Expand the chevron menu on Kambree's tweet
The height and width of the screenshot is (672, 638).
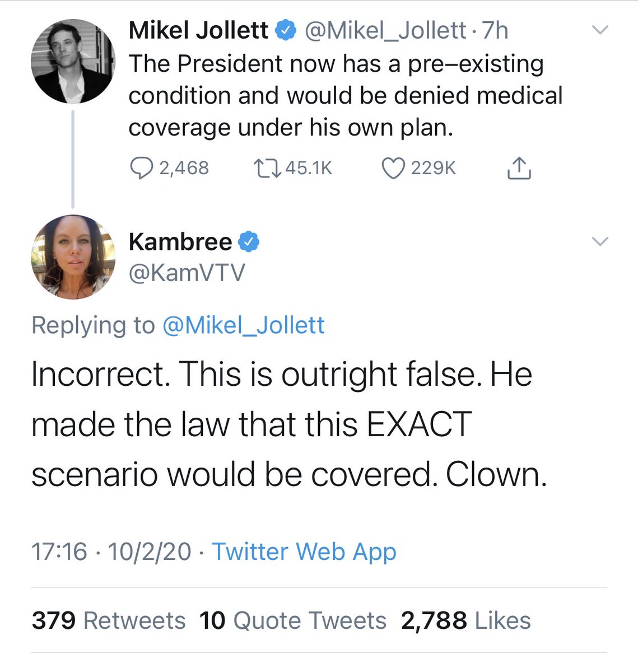tap(600, 241)
